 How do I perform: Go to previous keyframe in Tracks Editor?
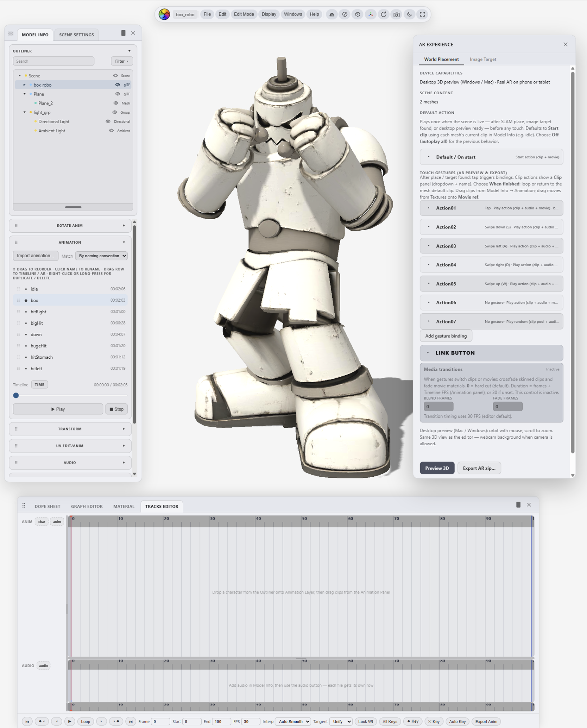click(x=42, y=721)
